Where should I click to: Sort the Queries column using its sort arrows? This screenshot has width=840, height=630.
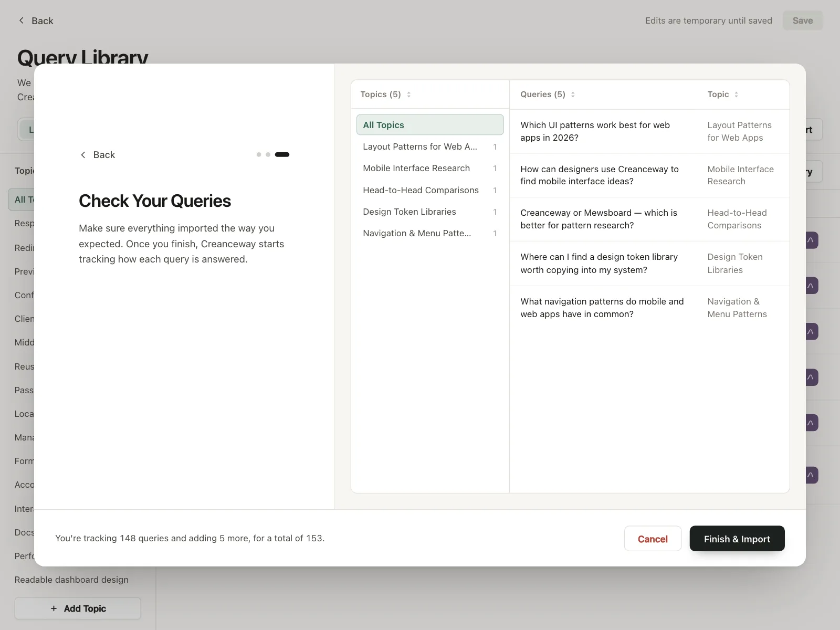pos(573,94)
